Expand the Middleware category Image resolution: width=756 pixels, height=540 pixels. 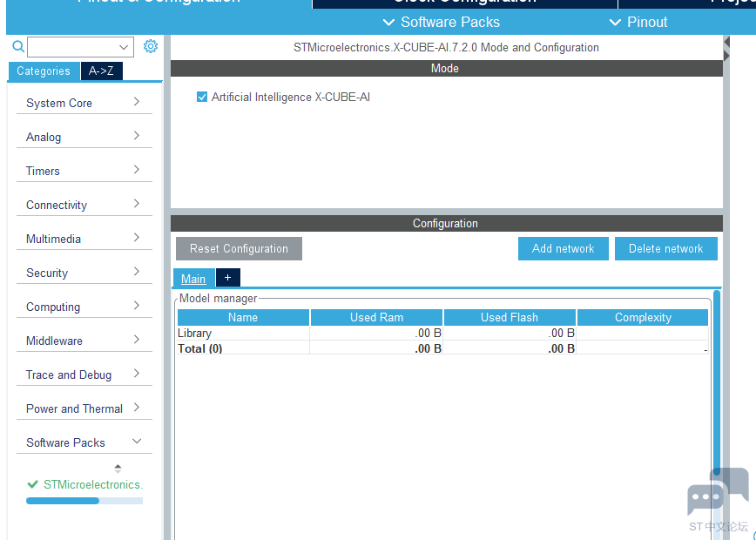coord(84,341)
